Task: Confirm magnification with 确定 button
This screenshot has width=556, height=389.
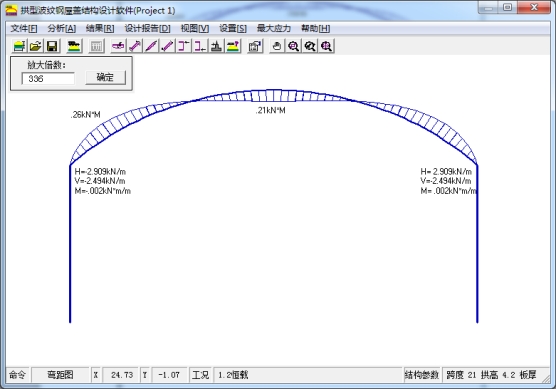Action: pos(105,77)
